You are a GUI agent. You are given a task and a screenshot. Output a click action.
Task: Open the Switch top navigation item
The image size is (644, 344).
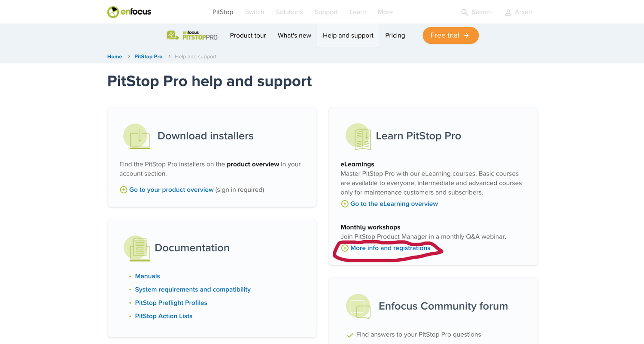pos(255,12)
